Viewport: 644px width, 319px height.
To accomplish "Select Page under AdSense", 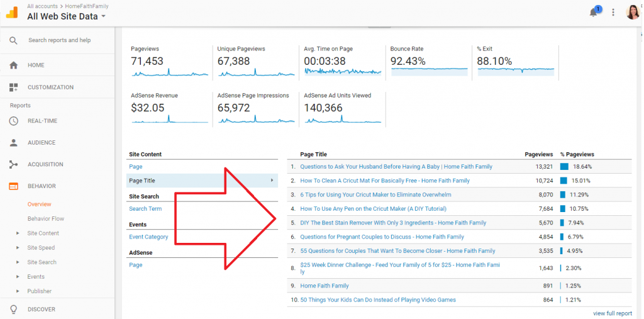I will coord(136,265).
